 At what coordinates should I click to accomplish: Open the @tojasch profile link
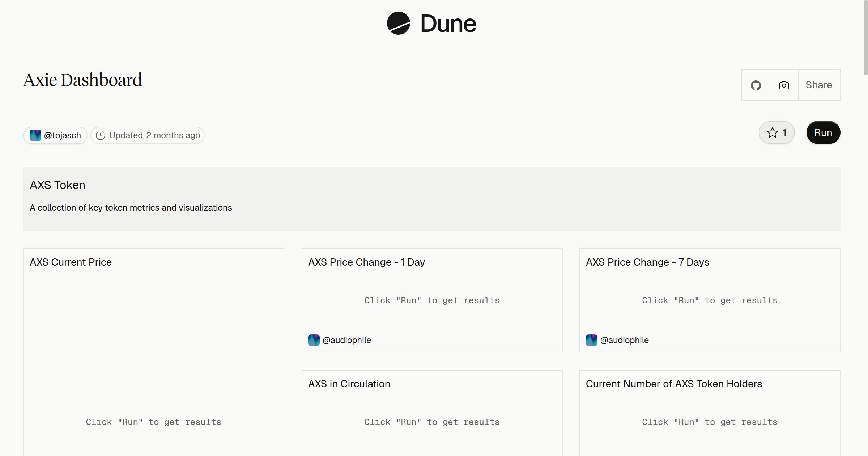[55, 135]
